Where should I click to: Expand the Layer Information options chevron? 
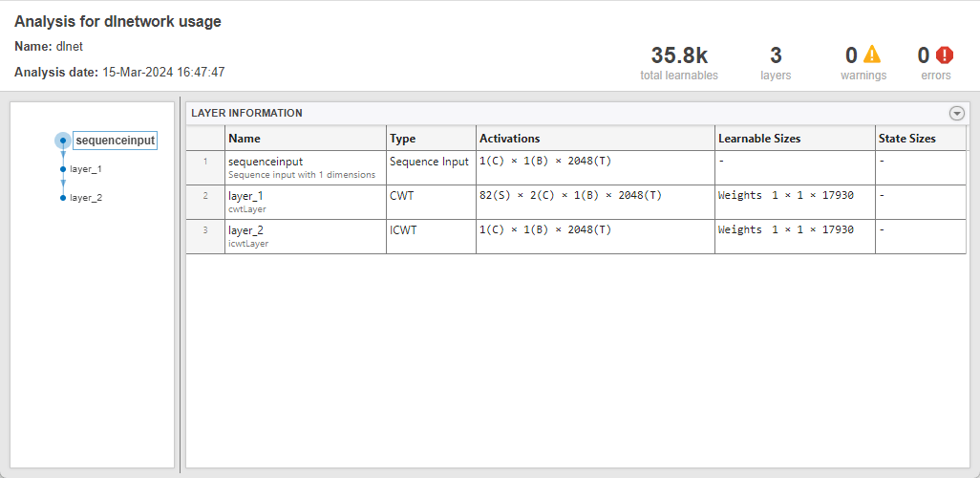tap(957, 113)
